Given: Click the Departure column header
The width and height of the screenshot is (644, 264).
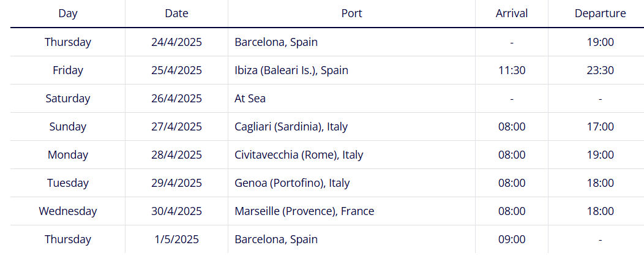Looking at the screenshot, I should click(601, 13).
